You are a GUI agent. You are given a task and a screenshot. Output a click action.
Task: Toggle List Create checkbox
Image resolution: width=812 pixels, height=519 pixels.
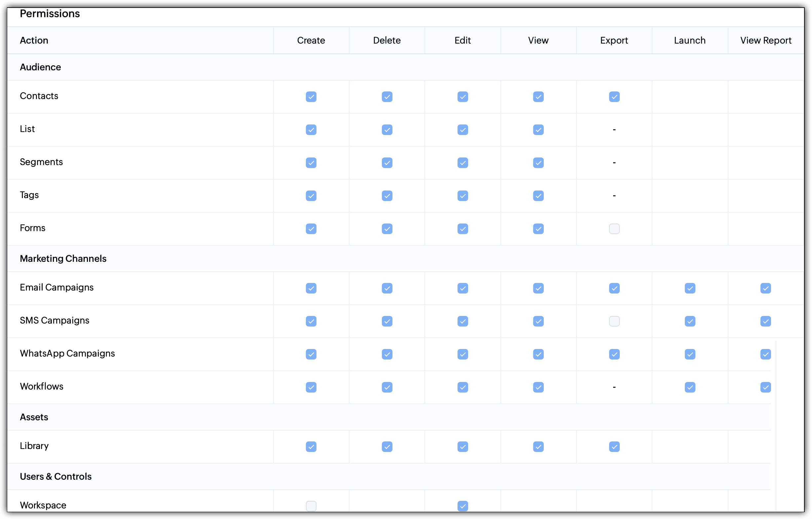tap(311, 130)
